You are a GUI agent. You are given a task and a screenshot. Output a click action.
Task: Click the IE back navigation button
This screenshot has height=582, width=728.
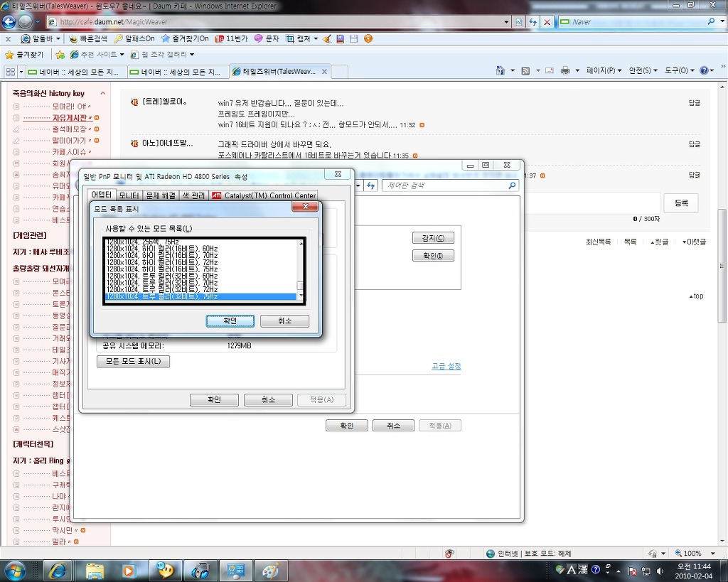tap(9, 21)
